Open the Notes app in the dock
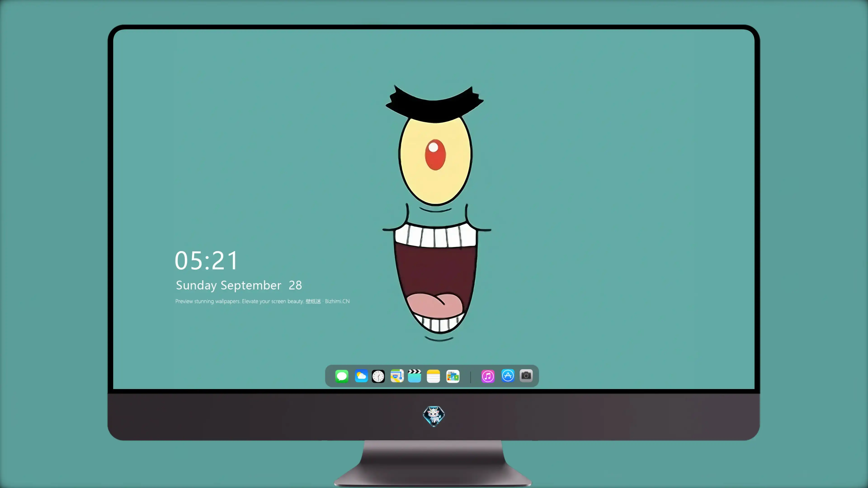 click(433, 376)
